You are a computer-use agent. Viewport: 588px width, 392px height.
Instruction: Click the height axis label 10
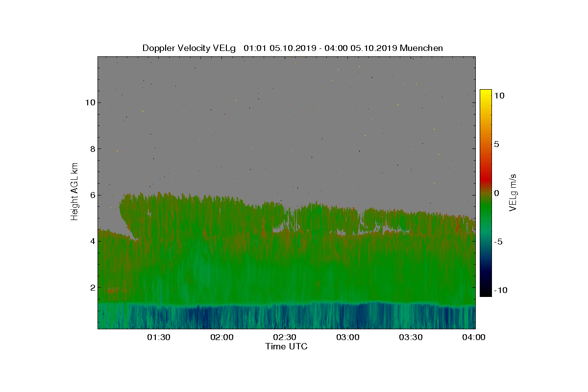click(x=89, y=102)
